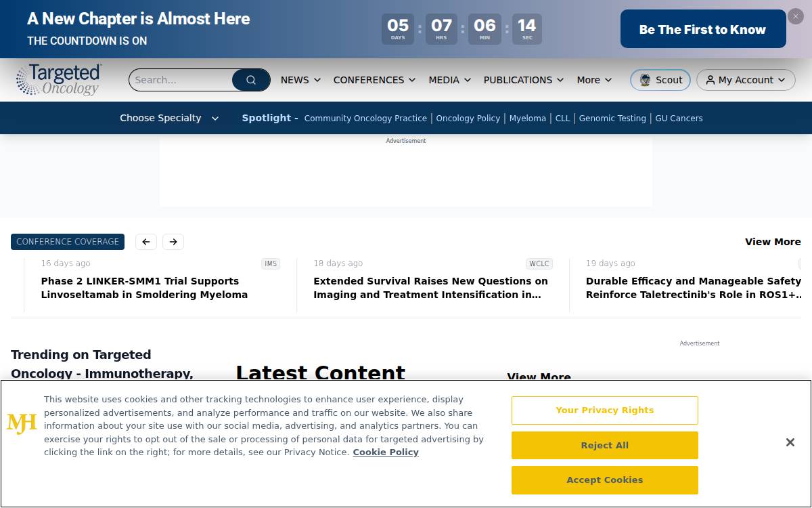Click the 16 days ago timestamp

coord(66,263)
